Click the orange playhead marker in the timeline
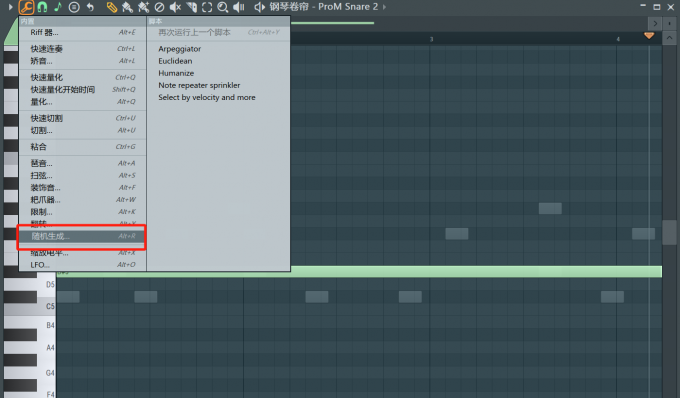 tap(649, 36)
